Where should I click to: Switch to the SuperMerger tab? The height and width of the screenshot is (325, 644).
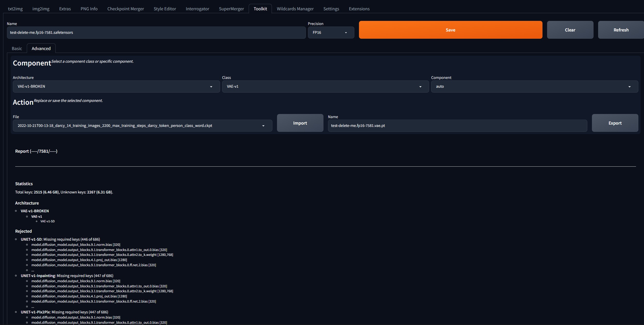tap(231, 9)
